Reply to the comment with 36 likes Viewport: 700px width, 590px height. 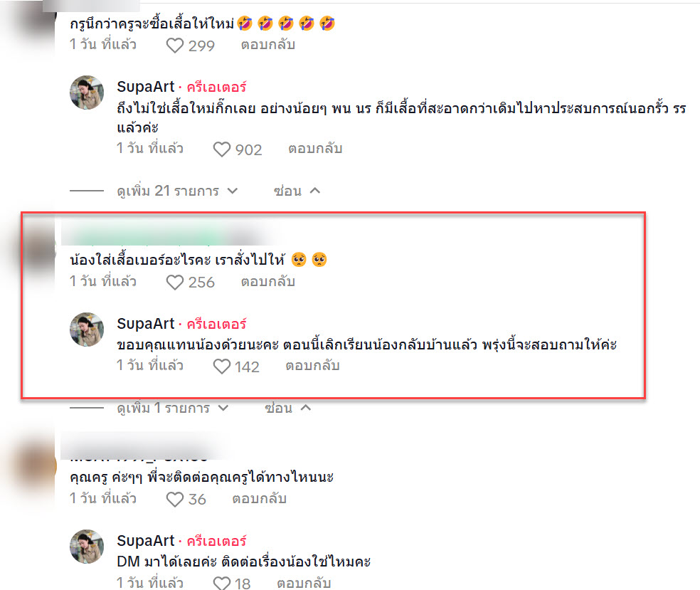click(259, 498)
